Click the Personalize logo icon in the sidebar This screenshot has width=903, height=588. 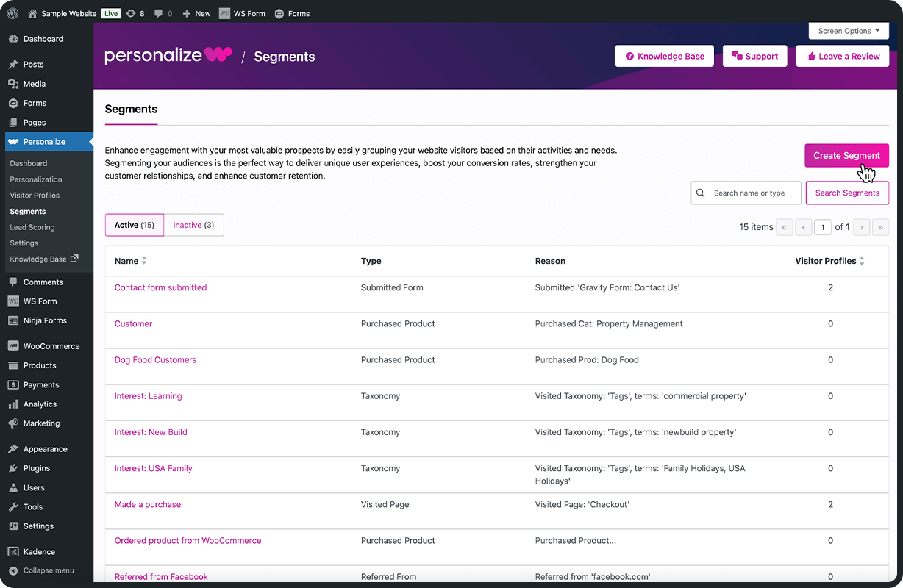(15, 140)
